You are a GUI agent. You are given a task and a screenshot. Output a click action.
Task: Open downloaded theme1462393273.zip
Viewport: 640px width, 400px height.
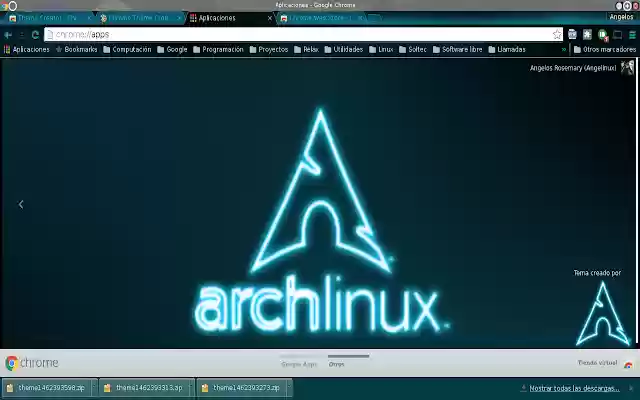coord(241,388)
